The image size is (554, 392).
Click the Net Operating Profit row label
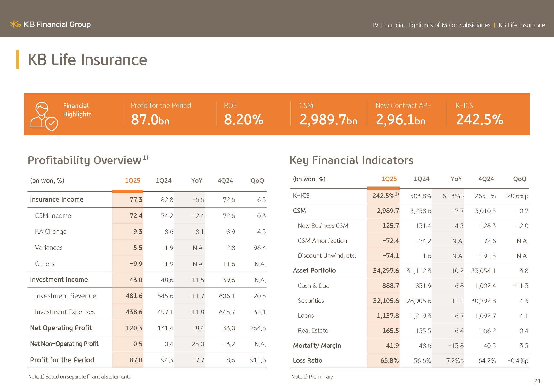click(x=61, y=328)
